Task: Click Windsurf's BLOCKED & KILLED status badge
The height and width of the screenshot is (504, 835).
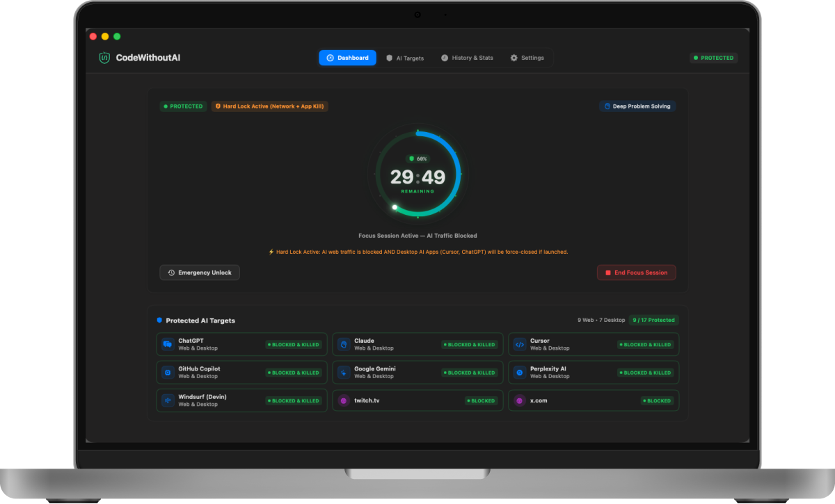Action: 293,400
